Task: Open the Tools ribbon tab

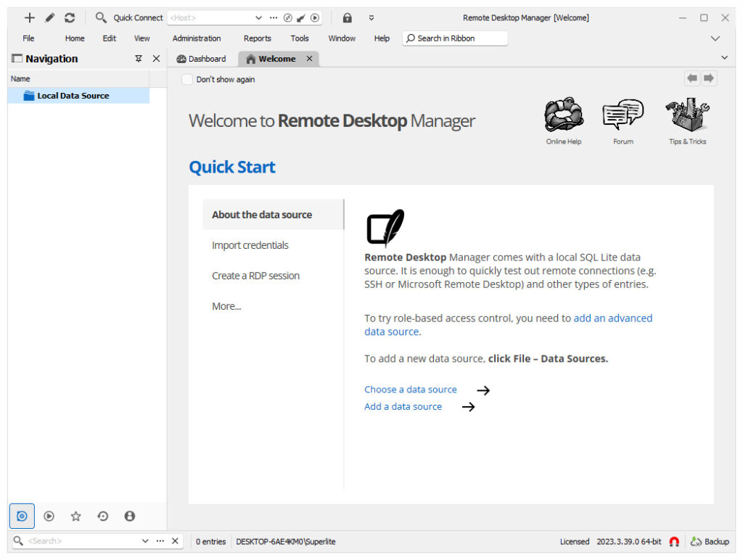Action: point(300,38)
